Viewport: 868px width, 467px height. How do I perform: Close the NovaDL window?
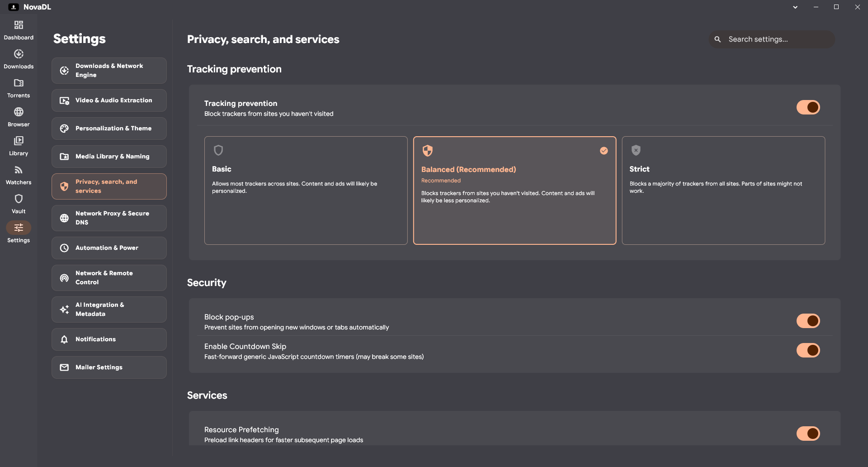(858, 7)
